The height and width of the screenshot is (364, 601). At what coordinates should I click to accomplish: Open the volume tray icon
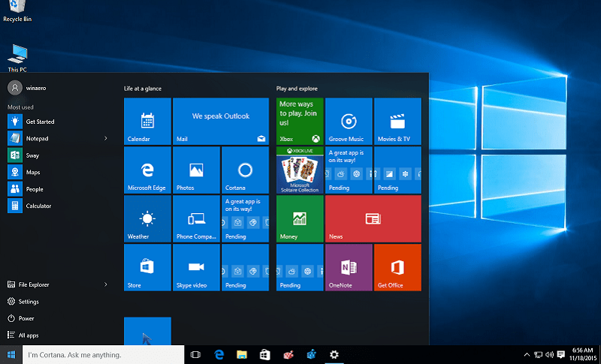coord(550,355)
